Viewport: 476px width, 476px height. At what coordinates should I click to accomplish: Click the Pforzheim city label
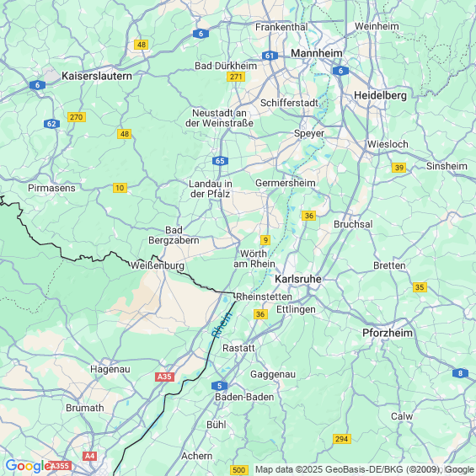click(x=388, y=333)
